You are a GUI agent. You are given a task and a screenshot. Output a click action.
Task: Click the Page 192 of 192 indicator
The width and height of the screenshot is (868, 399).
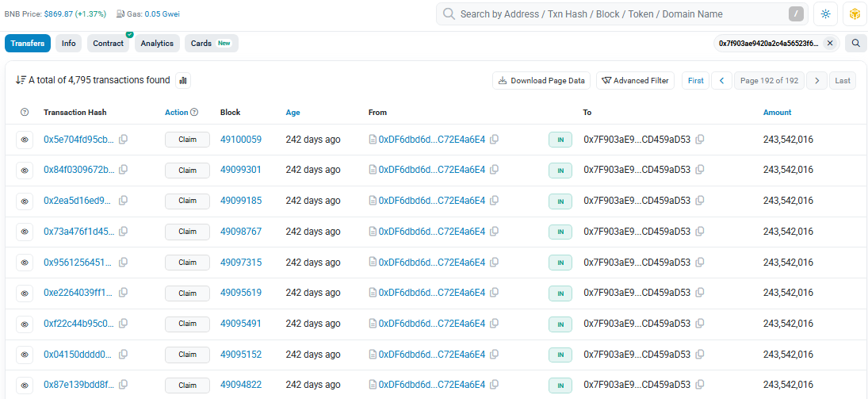pos(769,80)
